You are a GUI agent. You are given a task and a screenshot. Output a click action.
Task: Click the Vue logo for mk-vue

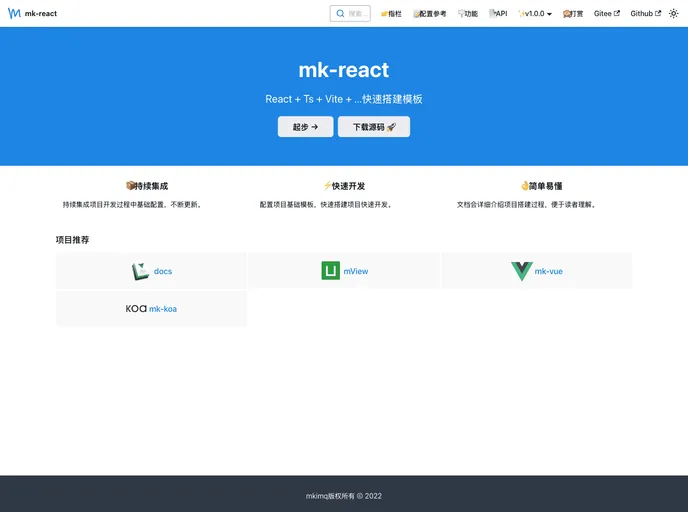point(521,271)
